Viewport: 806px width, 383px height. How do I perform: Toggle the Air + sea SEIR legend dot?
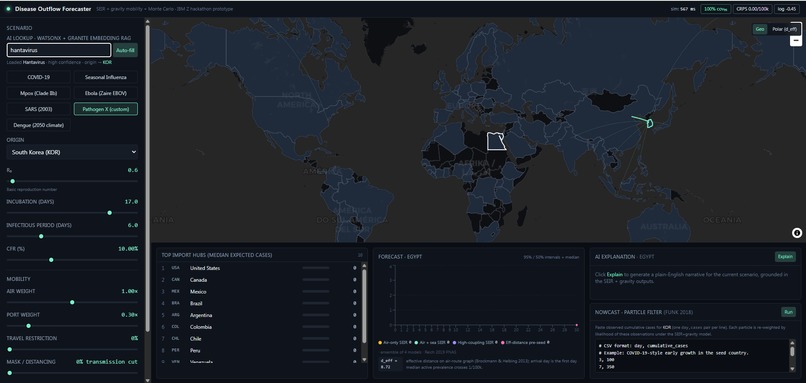(416, 342)
